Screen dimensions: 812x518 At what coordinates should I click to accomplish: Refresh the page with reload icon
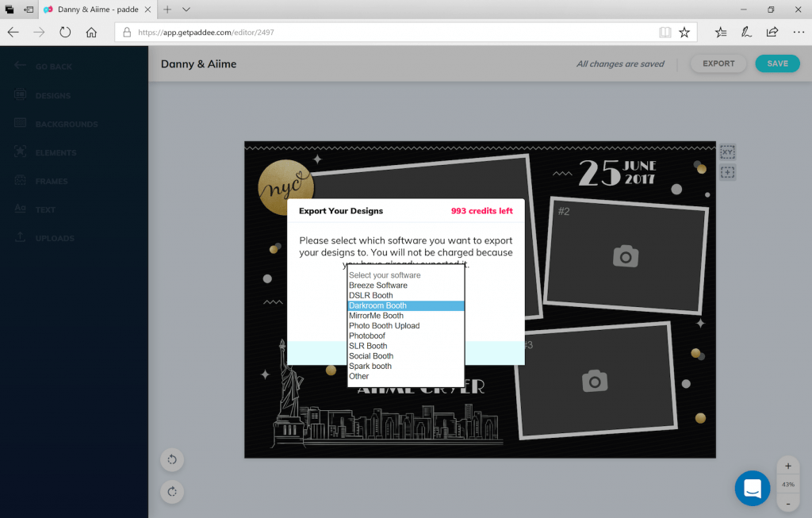tap(65, 32)
